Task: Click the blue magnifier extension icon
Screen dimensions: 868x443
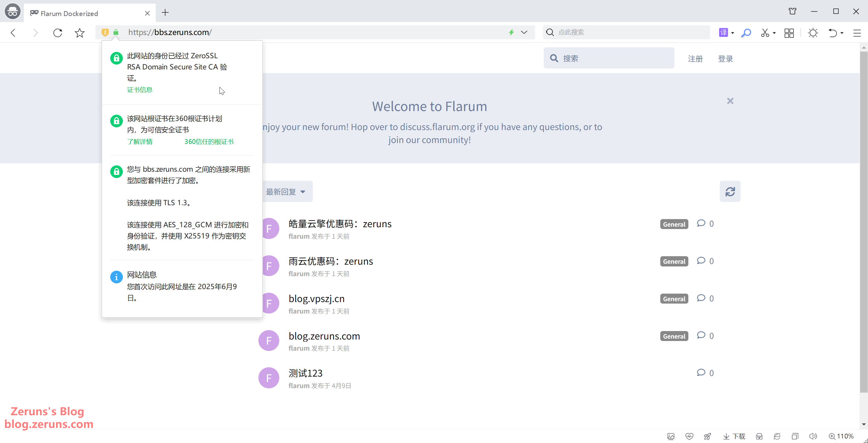Action: 746,33
